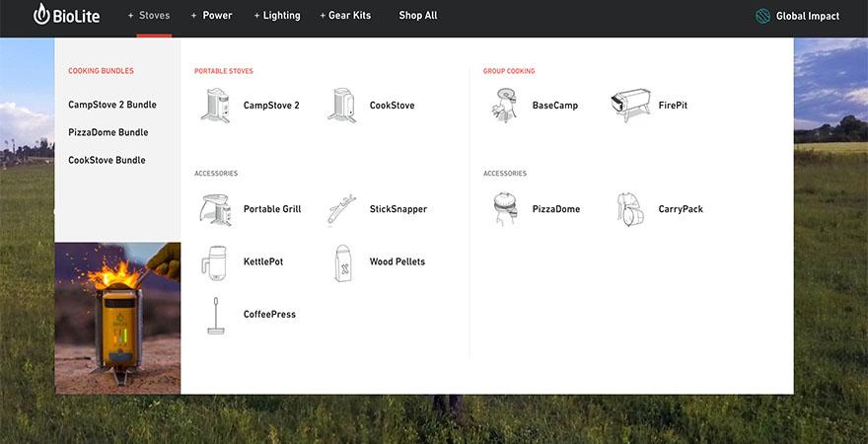Select the CampStove 2 text link

tap(271, 106)
